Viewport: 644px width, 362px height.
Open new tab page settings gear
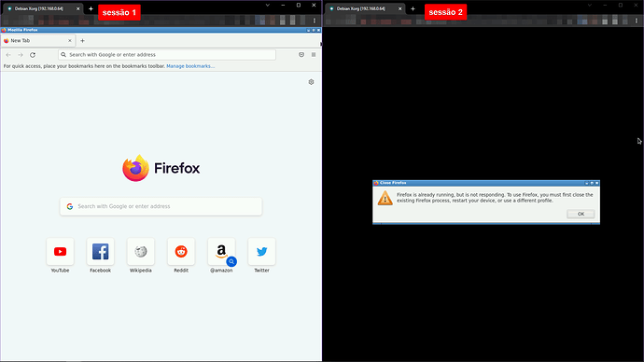[311, 82]
